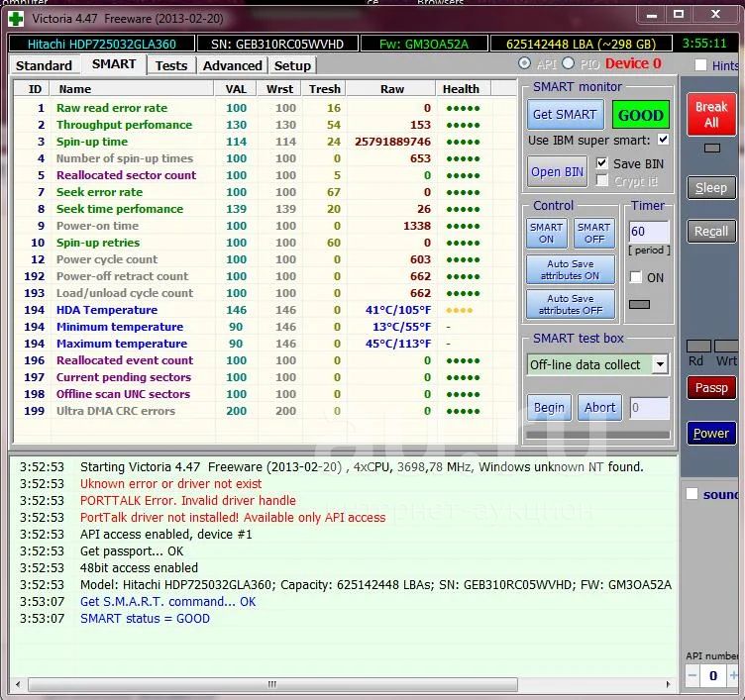745x700 pixels.
Task: Click the test value field showing 0
Action: [x=649, y=408]
